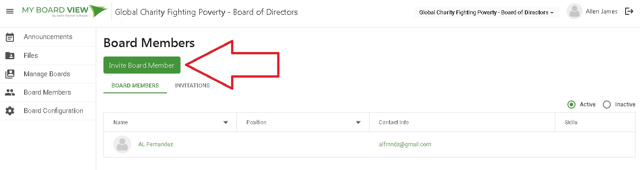Screen dimensions: 644x170
Task: Open the Name column filter dropdown
Action: tap(226, 122)
